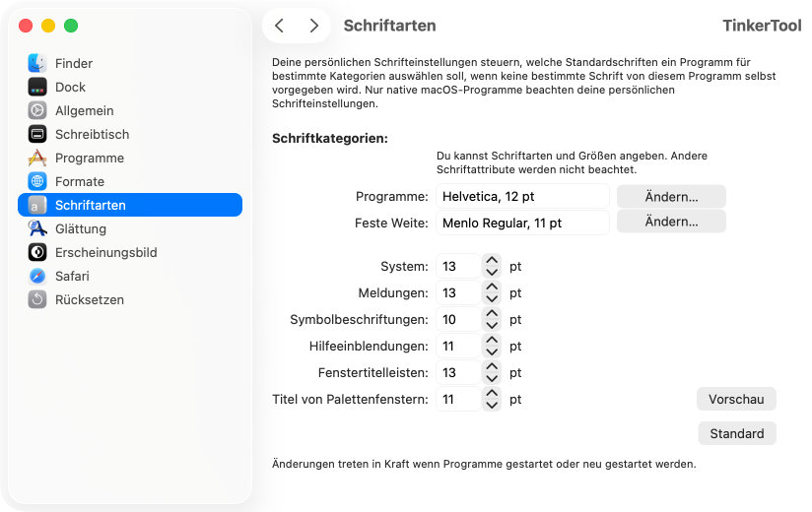The image size is (812, 512).
Task: Click the Safari compass icon
Action: [37, 276]
